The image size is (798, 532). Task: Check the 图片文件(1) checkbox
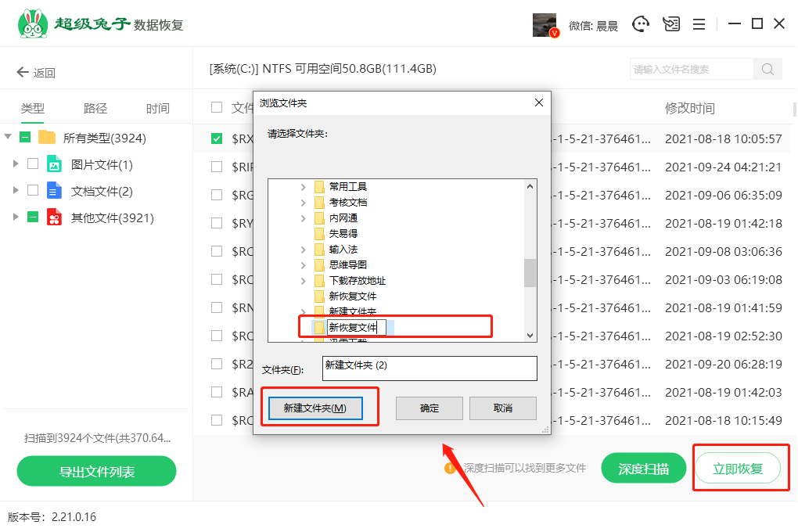pos(33,164)
